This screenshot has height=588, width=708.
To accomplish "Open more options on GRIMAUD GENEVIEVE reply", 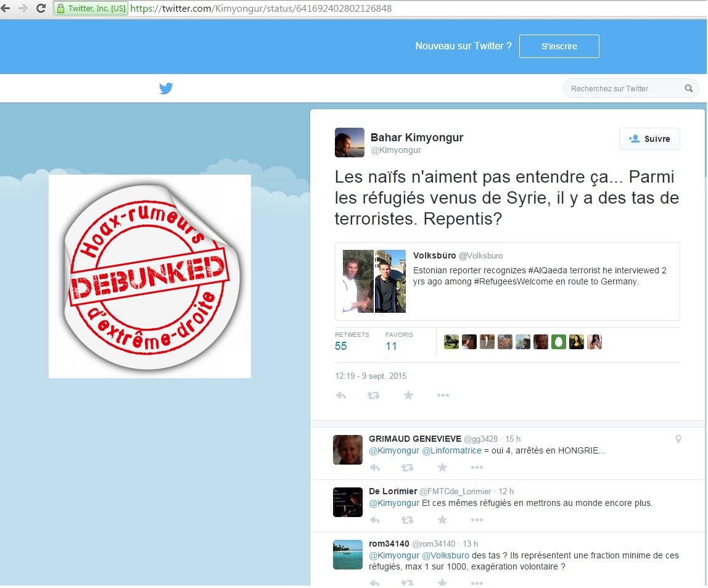I will click(x=477, y=468).
